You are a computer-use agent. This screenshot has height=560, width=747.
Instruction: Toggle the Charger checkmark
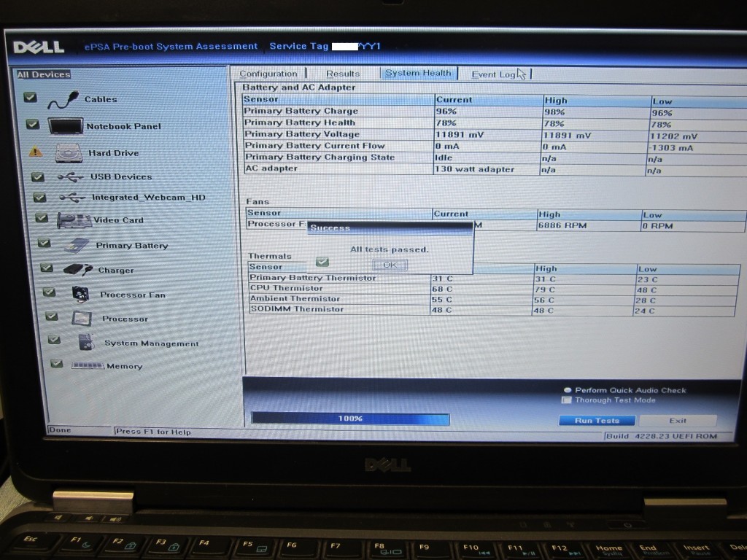[47, 268]
